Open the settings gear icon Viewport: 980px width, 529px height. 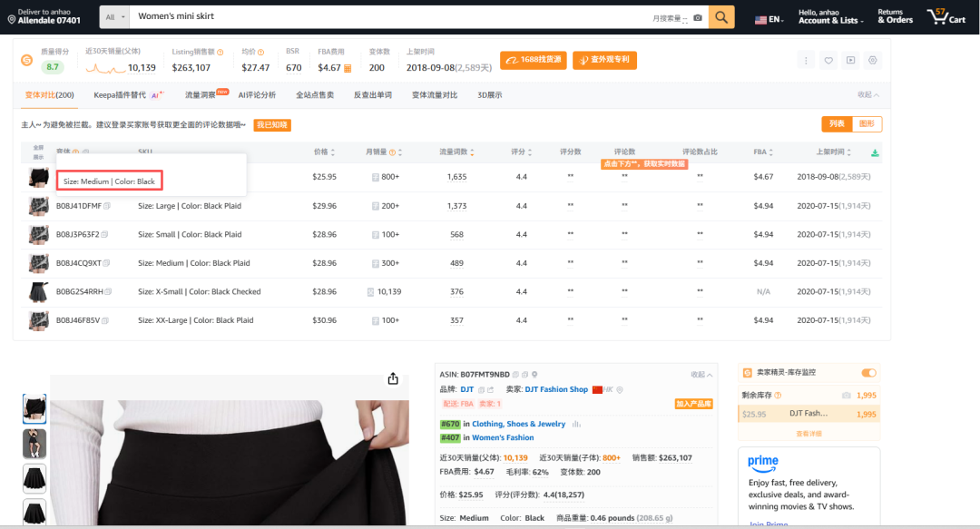point(873,61)
